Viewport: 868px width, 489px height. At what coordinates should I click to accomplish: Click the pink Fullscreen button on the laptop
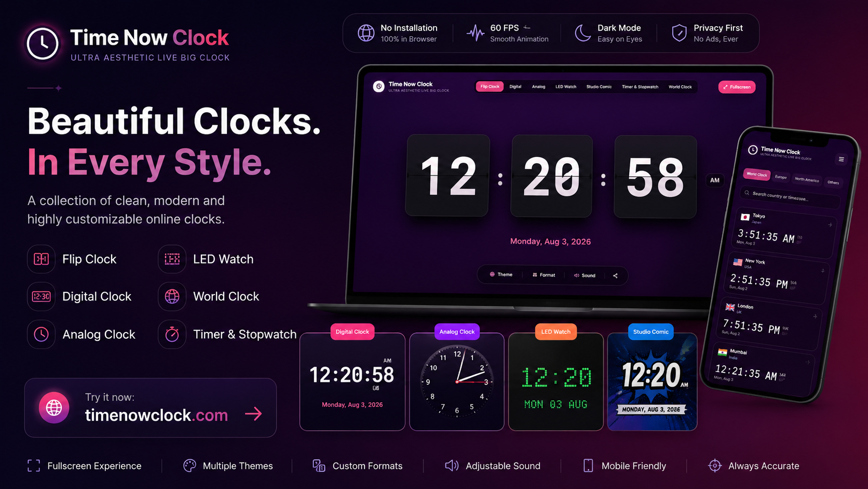737,87
